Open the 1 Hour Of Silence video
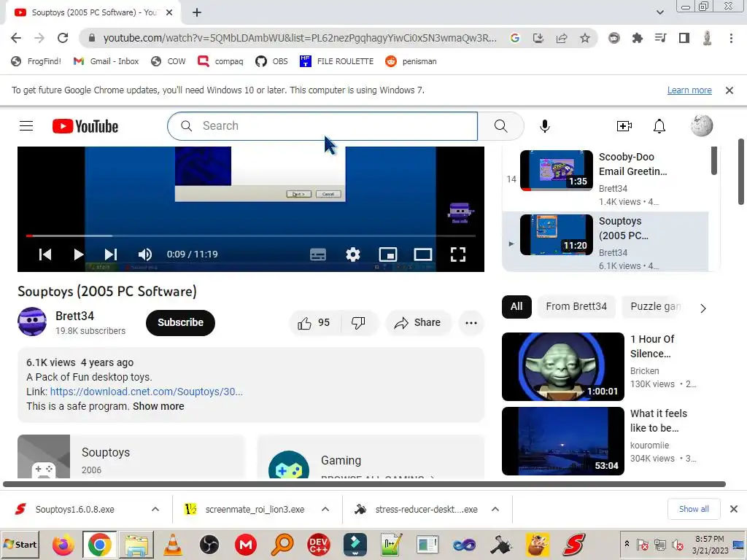This screenshot has width=747, height=560. point(599,367)
